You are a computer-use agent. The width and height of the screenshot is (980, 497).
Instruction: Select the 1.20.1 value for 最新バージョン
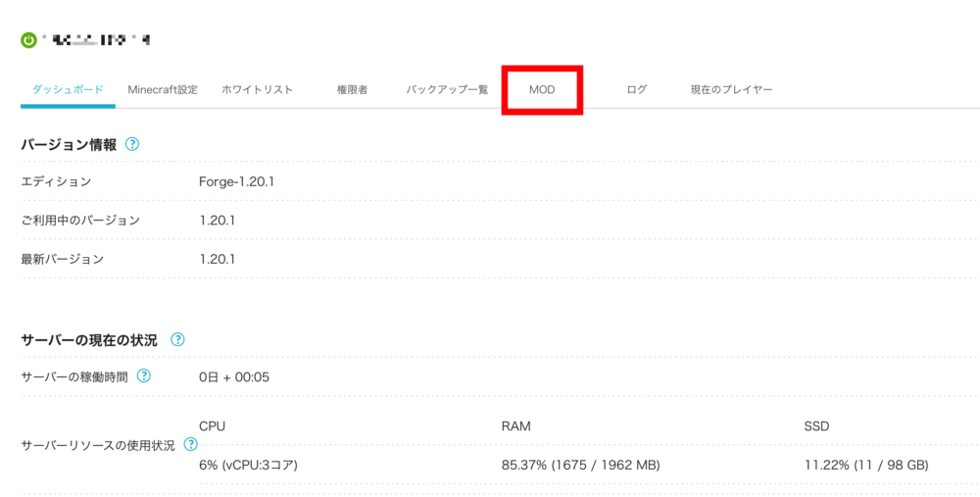[218, 259]
